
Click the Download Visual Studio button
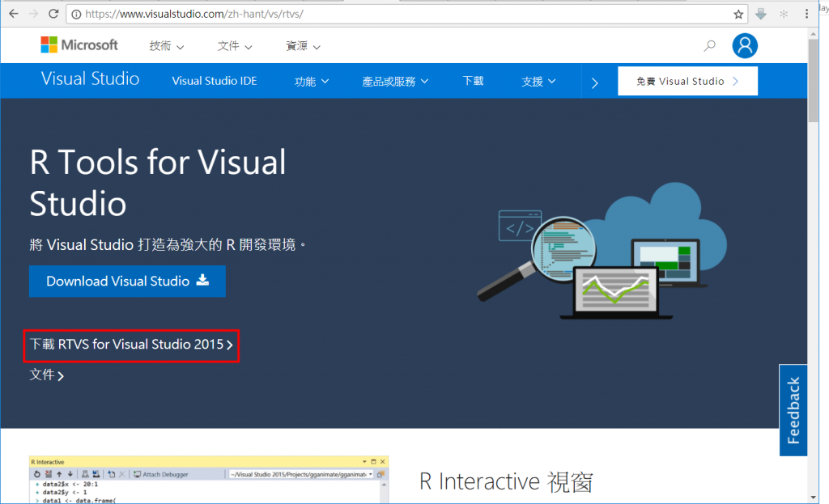(x=127, y=281)
